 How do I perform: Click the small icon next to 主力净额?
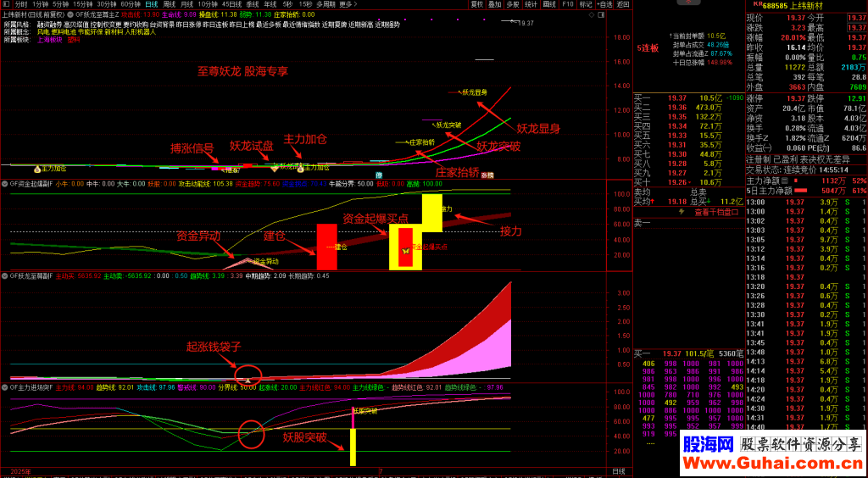point(783,181)
